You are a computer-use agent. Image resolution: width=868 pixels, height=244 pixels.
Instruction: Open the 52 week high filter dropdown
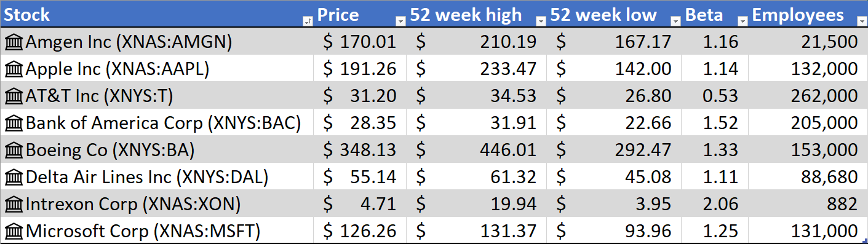pyautogui.click(x=541, y=22)
